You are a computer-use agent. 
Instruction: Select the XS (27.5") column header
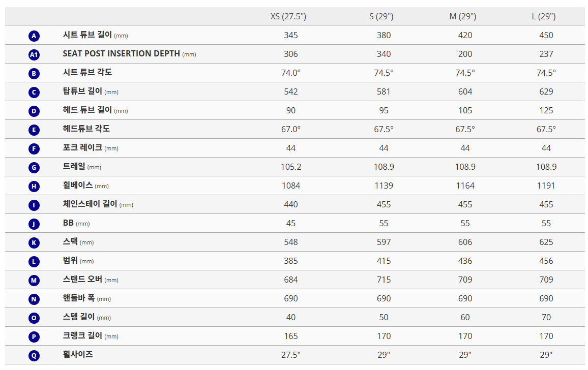[x=288, y=16]
